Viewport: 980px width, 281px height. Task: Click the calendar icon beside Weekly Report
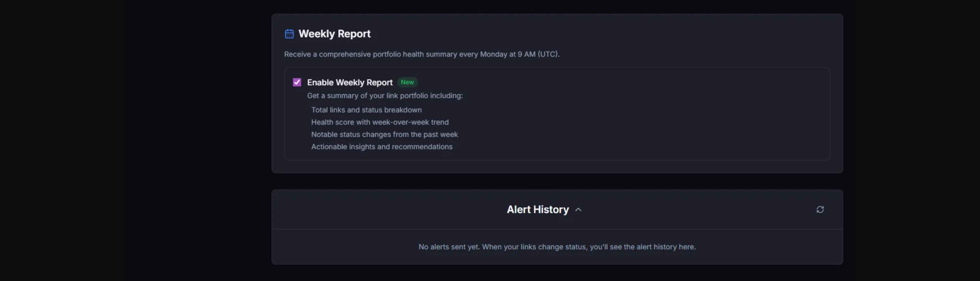(289, 34)
